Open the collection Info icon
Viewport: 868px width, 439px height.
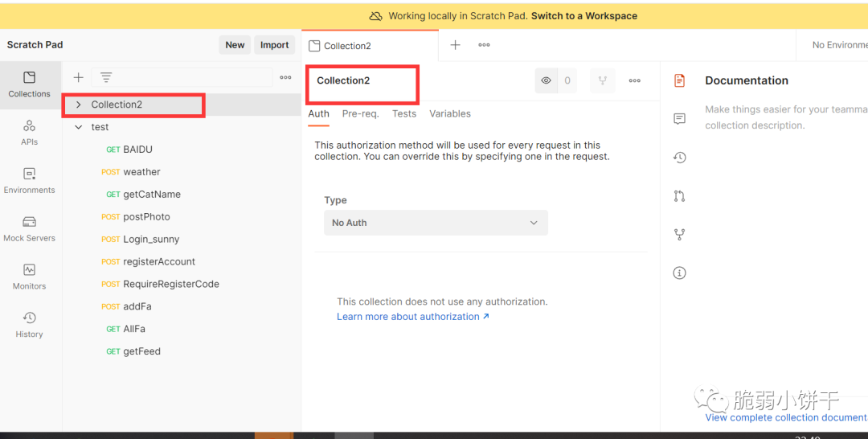[x=680, y=273]
